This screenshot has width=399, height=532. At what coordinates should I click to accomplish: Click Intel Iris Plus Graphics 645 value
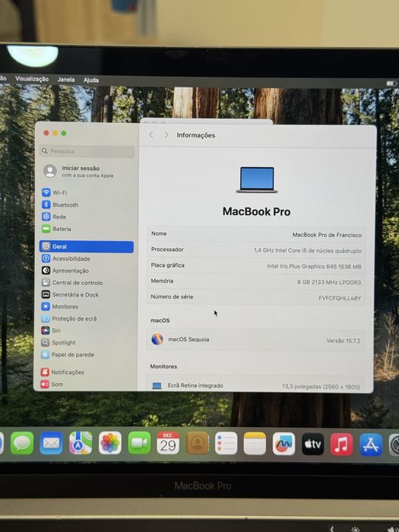point(314,266)
